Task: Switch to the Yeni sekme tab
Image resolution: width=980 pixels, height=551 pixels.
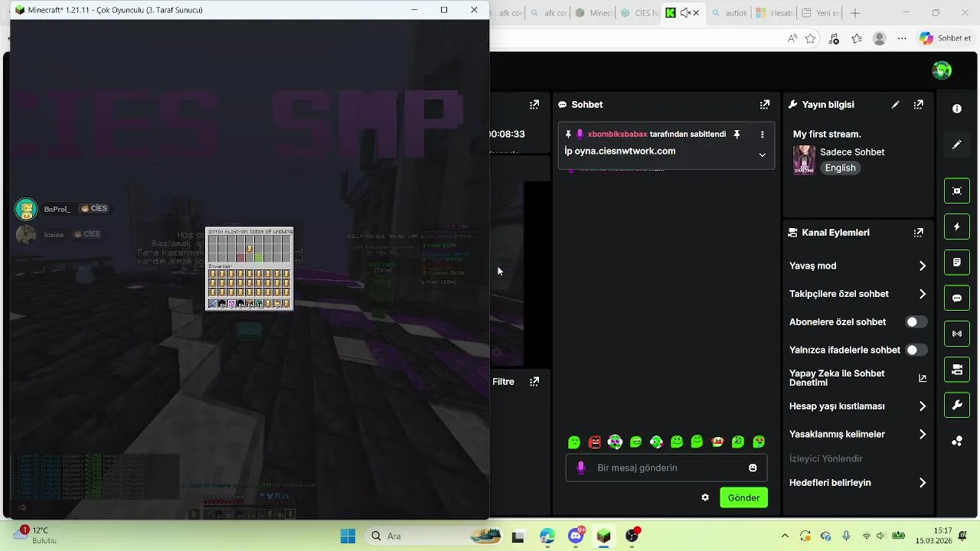Action: pos(818,13)
